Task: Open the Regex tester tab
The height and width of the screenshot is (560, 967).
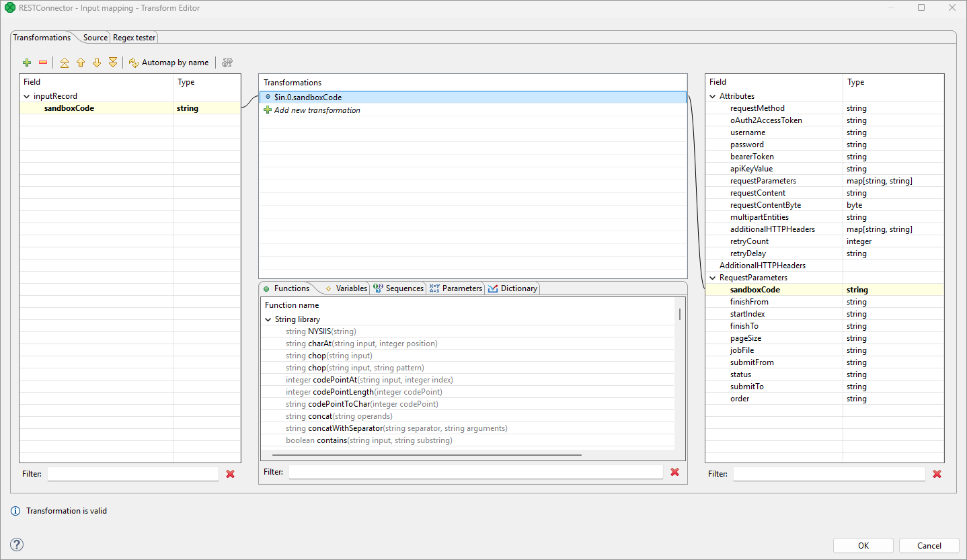Action: pyautogui.click(x=133, y=38)
